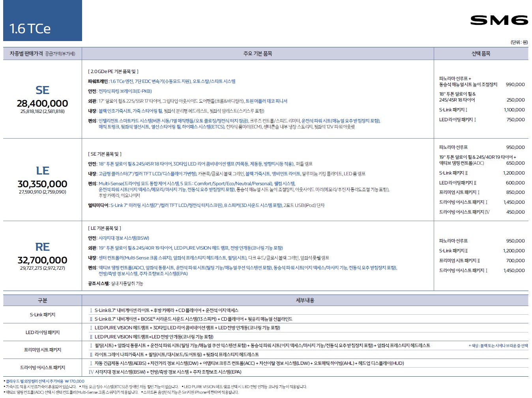Click the '₩170,000' cloud pearl color footnote

coord(74,381)
